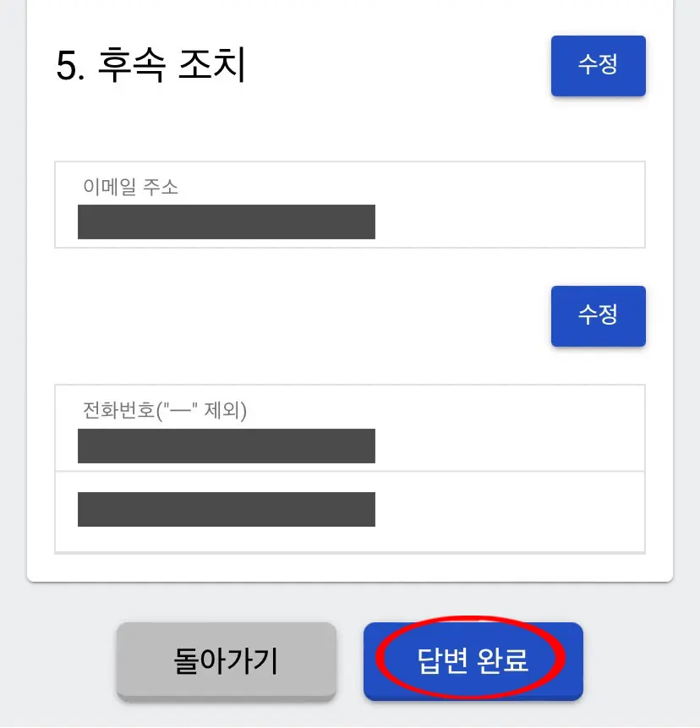Image resolution: width=700 pixels, height=728 pixels.
Task: Click the number 5 in the section title
Action: [65, 68]
